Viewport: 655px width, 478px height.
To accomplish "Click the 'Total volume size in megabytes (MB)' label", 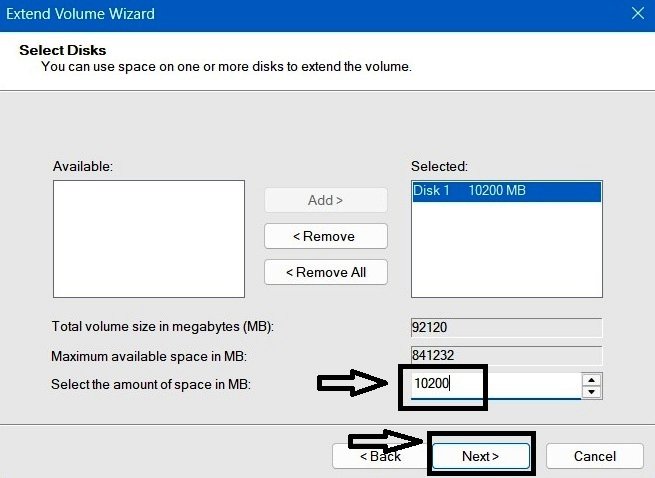I will click(x=162, y=326).
